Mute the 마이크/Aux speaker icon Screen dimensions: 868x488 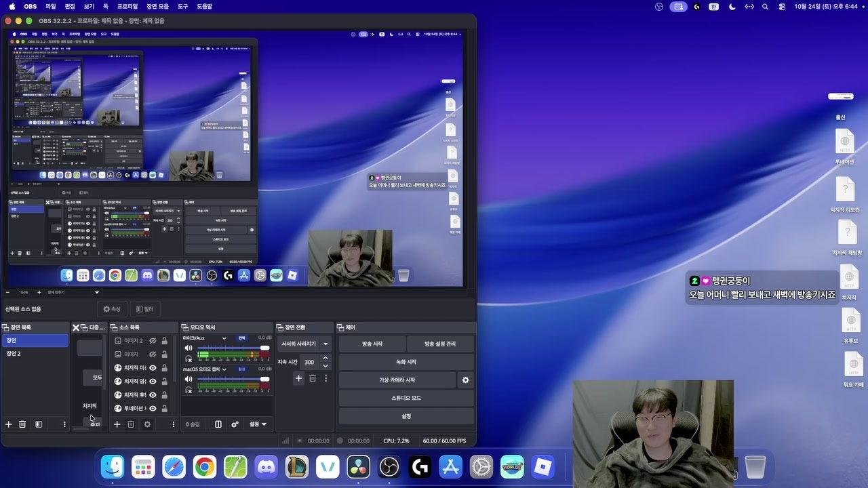(189, 348)
